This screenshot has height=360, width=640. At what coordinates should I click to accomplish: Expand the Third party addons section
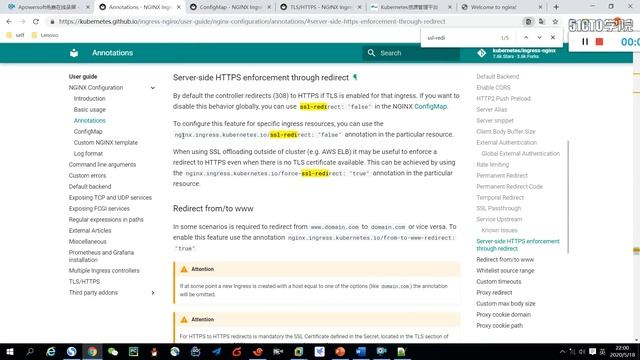click(x=153, y=293)
